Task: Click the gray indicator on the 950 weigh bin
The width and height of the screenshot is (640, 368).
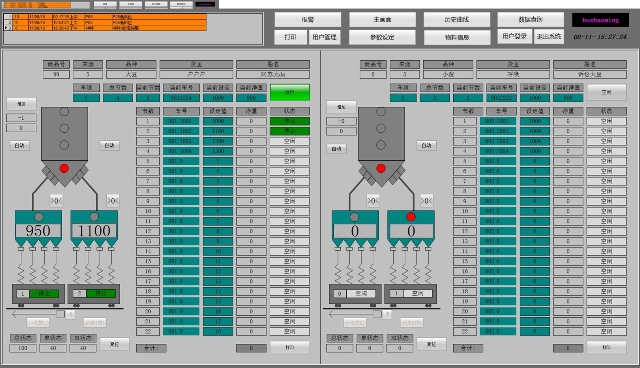Action: [38, 217]
